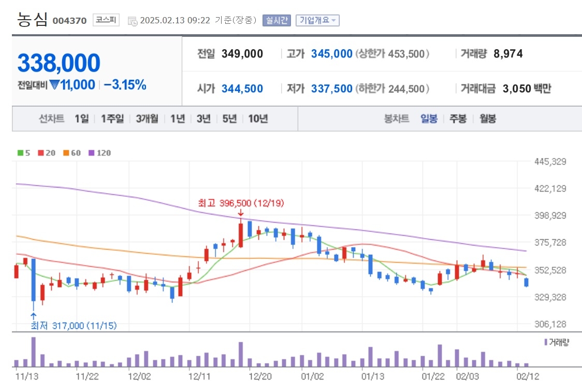Image resolution: width=582 pixels, height=392 pixels.
Task: Select the 3개월 line chart period
Action: pyautogui.click(x=147, y=119)
